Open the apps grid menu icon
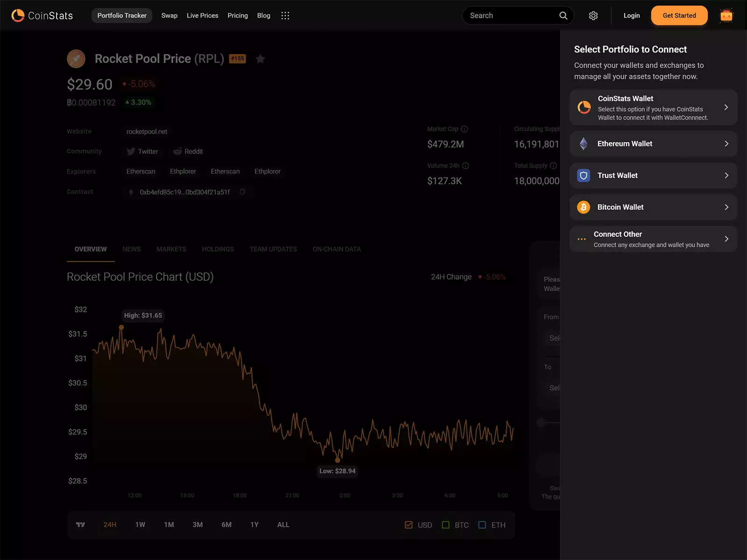This screenshot has width=747, height=560. (285, 15)
